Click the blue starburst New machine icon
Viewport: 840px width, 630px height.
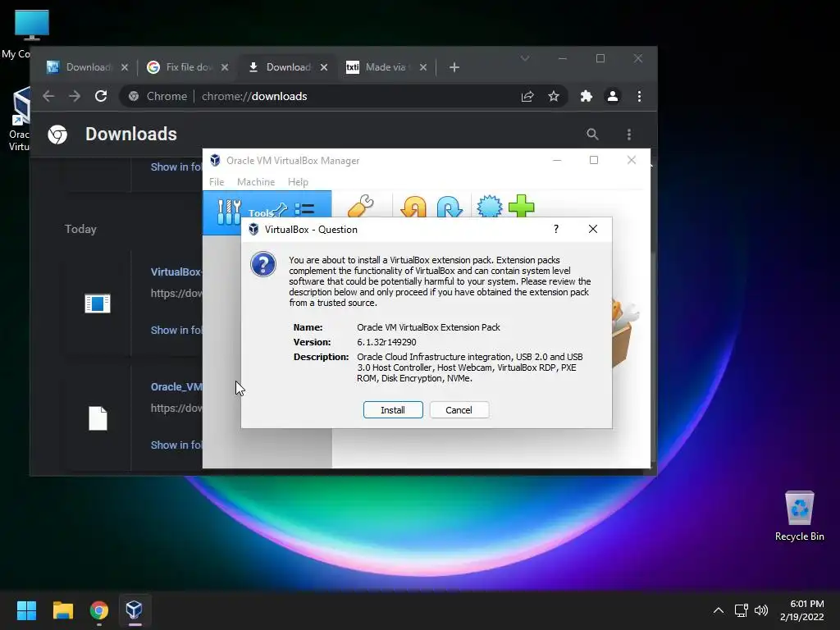click(489, 207)
